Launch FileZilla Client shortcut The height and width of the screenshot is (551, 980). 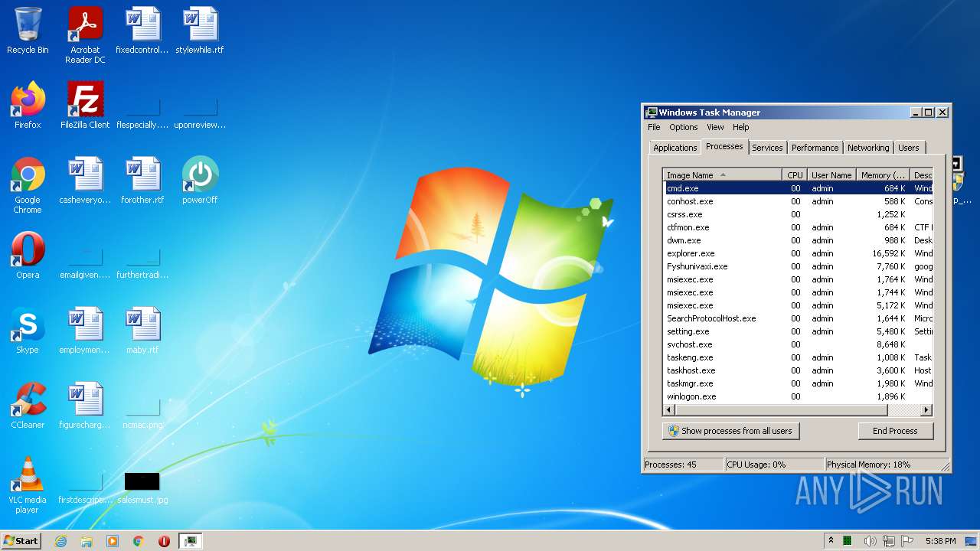(x=85, y=106)
